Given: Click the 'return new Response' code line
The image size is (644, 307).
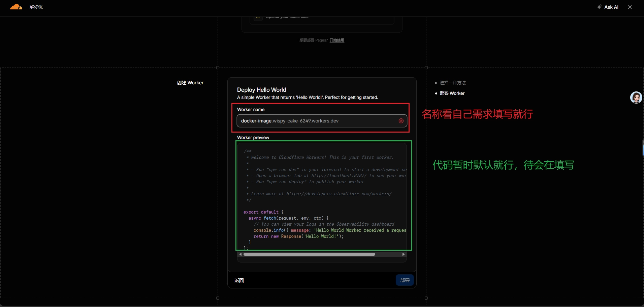Looking at the screenshot, I should (x=299, y=236).
